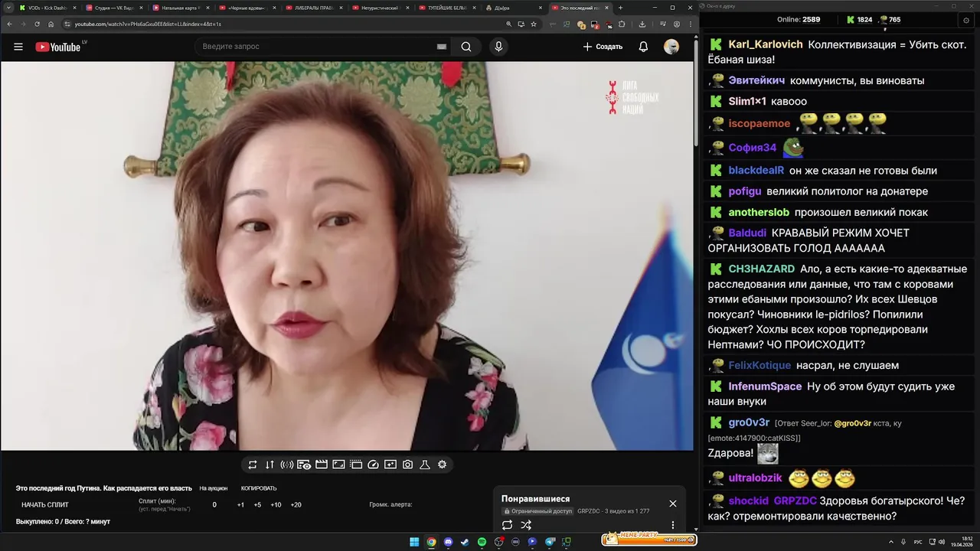
Task: Go back with browser back arrow
Action: [x=10, y=24]
